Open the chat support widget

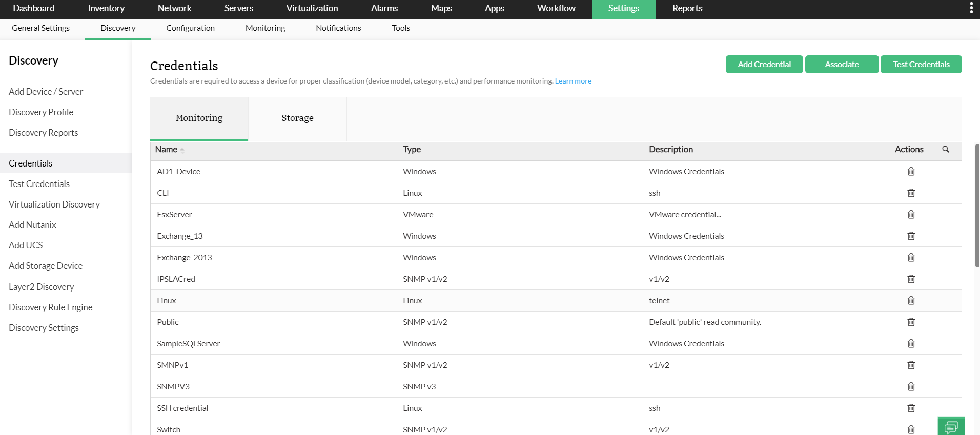pos(951,426)
